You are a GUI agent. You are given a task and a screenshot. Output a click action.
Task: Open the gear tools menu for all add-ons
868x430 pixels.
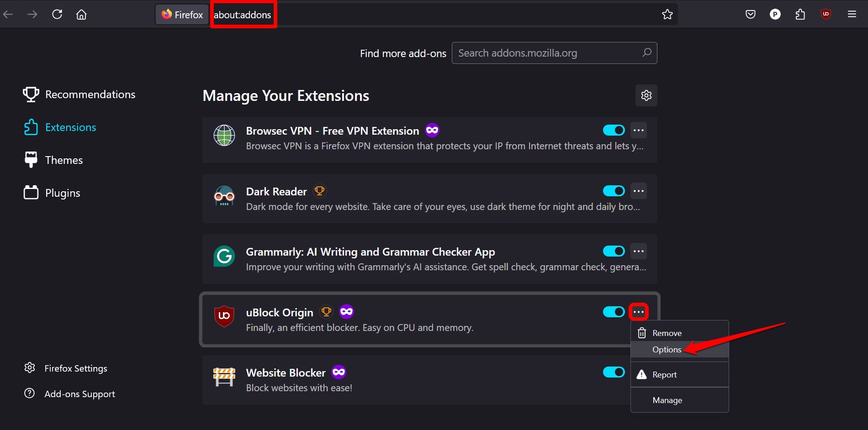coord(646,95)
